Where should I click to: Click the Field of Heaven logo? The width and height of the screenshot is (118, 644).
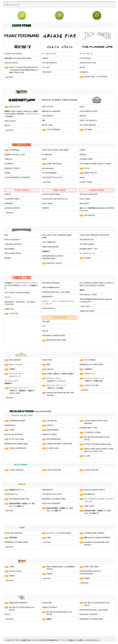coord(22,230)
